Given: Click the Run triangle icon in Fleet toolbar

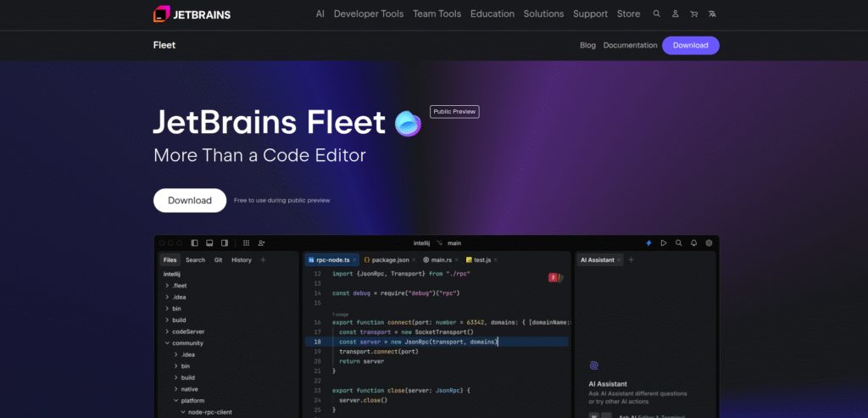Looking at the screenshot, I should (664, 243).
